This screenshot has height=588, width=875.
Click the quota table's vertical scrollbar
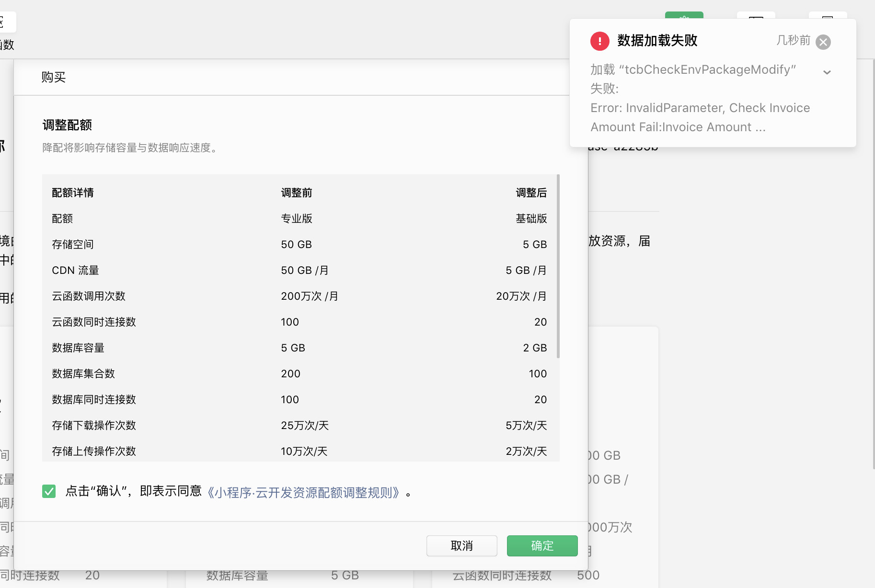click(558, 266)
